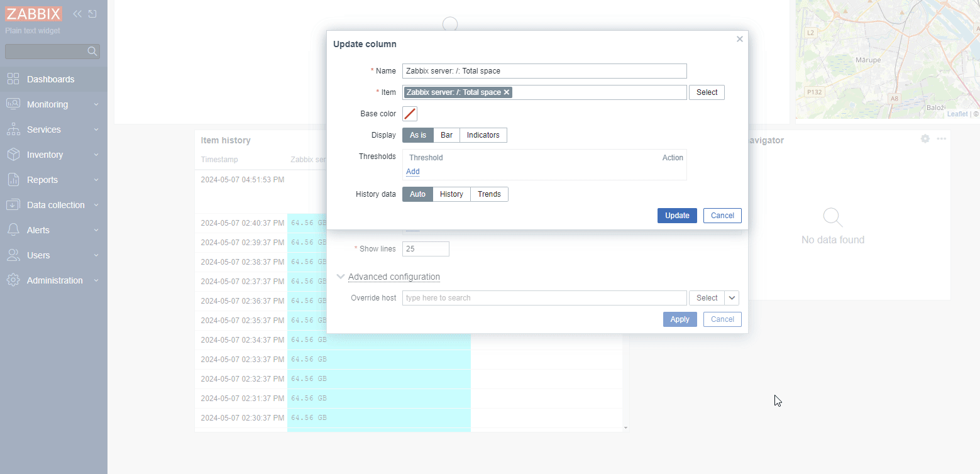Click the map thumbnail showing Mārupe
The image size is (980, 474).
pos(888,59)
